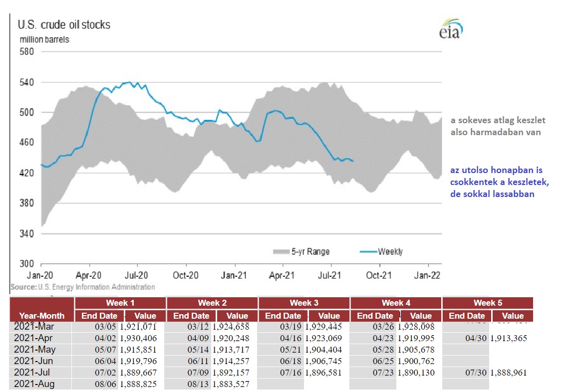Click the Value header under Week 4
The image size is (574, 392).
point(420,316)
